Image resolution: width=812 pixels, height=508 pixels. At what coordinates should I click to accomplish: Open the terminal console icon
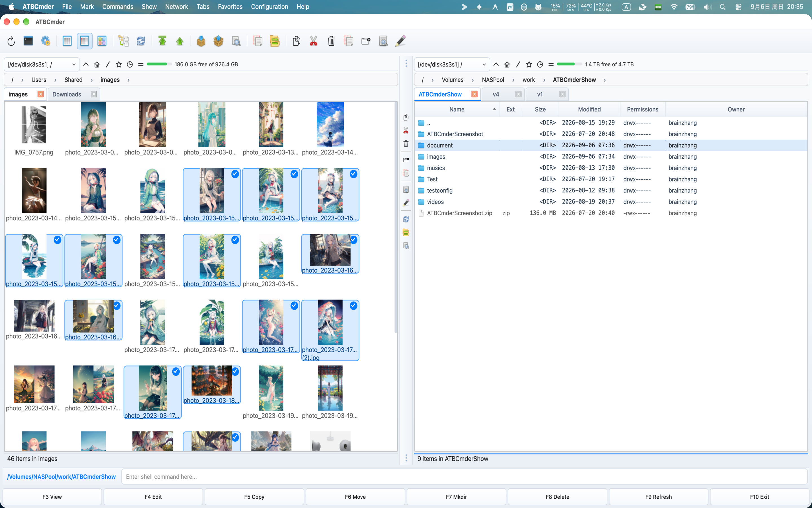[x=28, y=41]
